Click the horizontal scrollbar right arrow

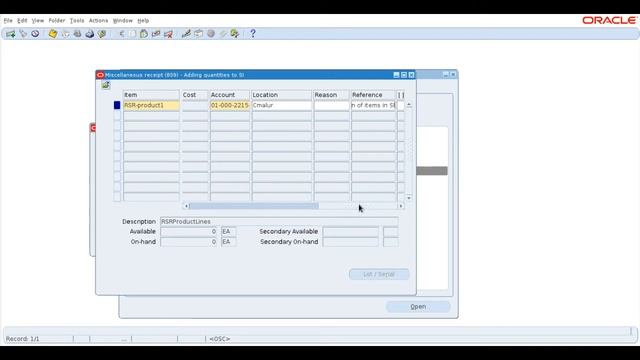(401, 206)
